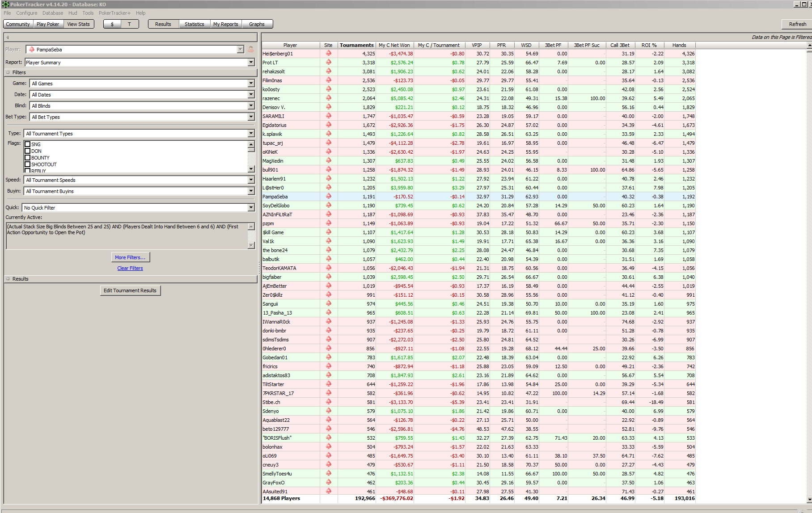Click the site icon in razenec row
The width and height of the screenshot is (812, 513).
329,98
